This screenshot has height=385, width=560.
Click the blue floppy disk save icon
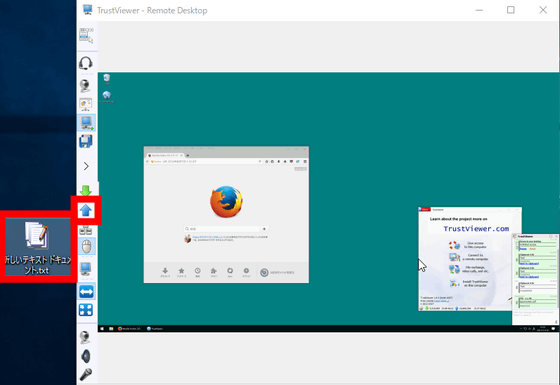(86, 141)
